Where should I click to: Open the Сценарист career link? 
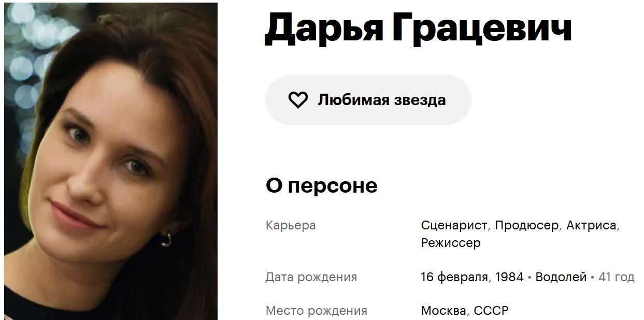tap(454, 225)
